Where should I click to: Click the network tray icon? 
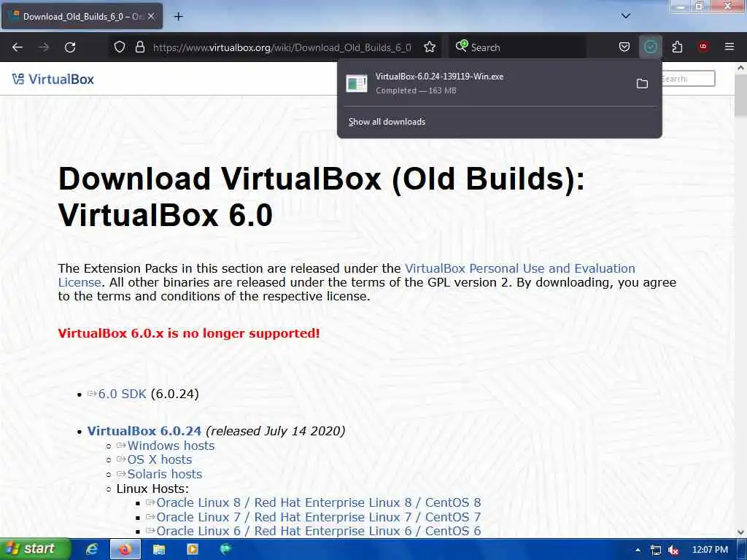coord(656,550)
